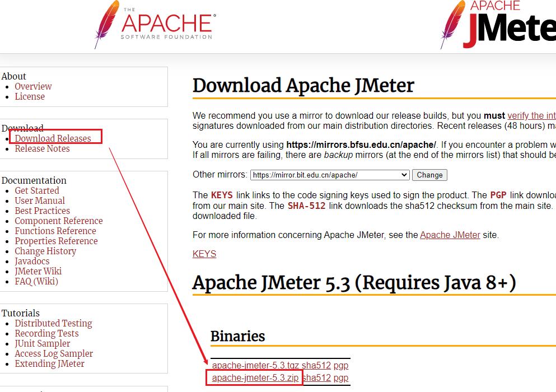Go to the Overview page
The height and width of the screenshot is (392, 556).
(x=34, y=87)
